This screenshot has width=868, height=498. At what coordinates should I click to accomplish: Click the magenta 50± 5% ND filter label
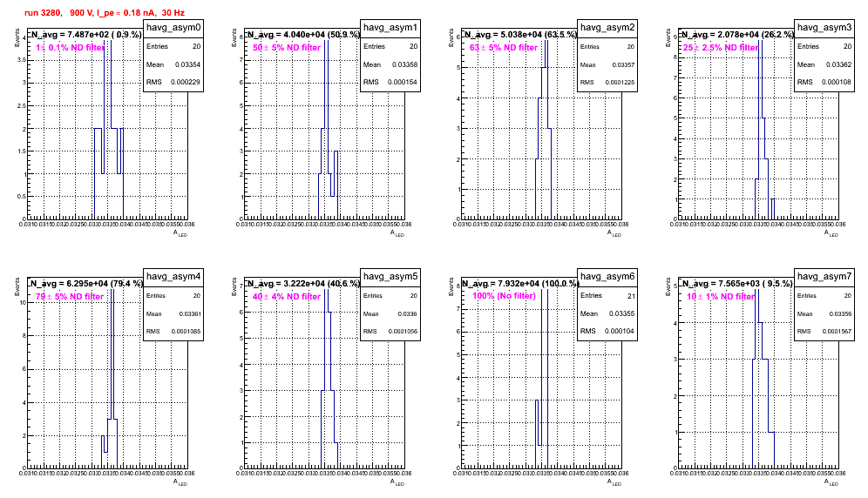pyautogui.click(x=287, y=48)
